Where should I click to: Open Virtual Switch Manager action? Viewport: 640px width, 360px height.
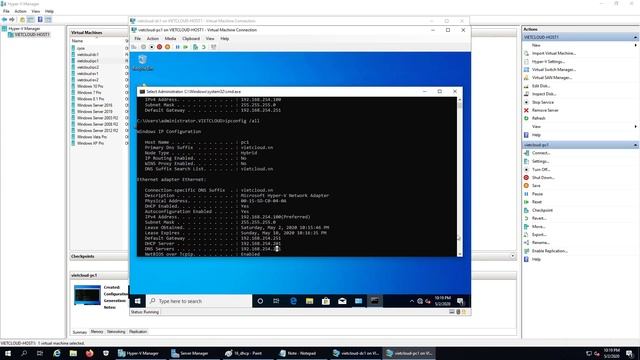(553, 70)
